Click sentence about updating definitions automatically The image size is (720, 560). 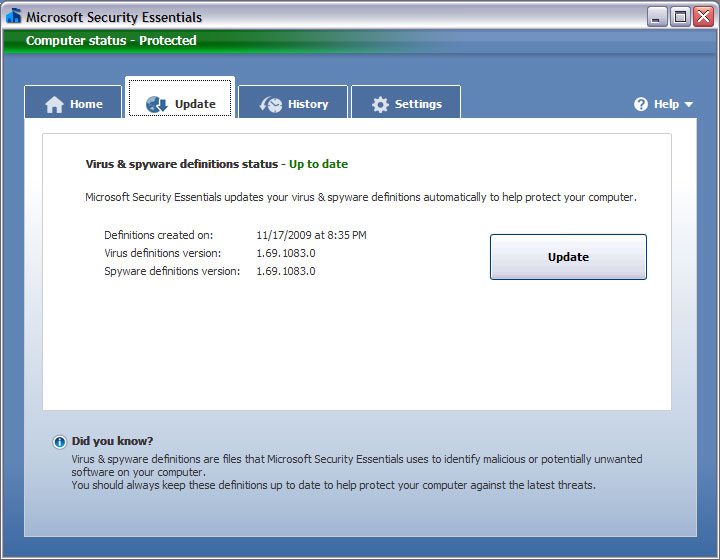click(x=361, y=197)
